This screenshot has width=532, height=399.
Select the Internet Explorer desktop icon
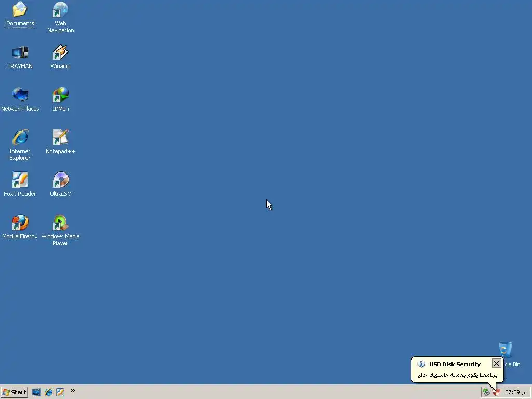[x=20, y=138]
